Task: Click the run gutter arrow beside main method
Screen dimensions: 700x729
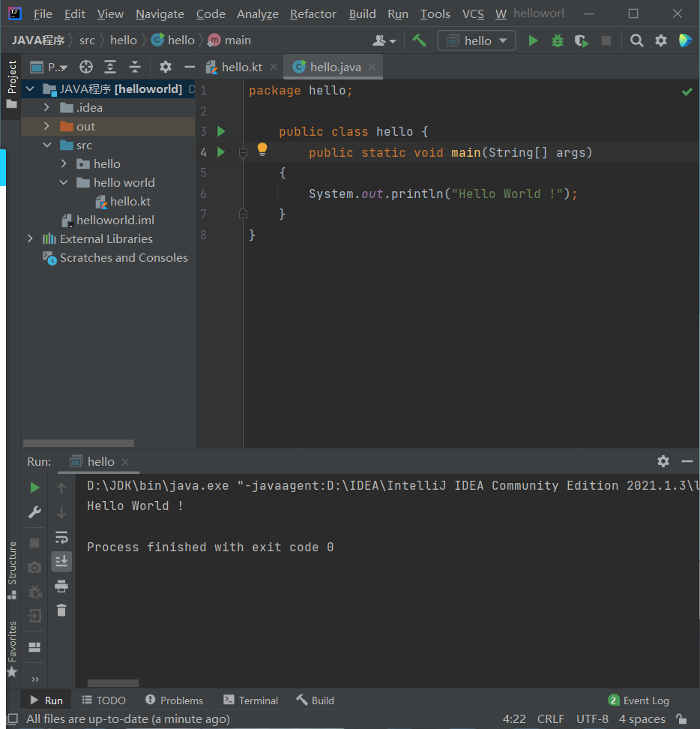Action: 221,152
